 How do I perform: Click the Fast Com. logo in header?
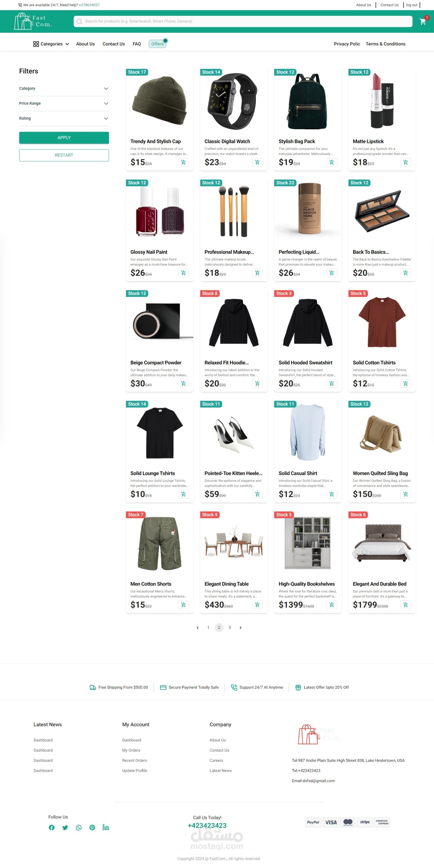[x=33, y=21]
